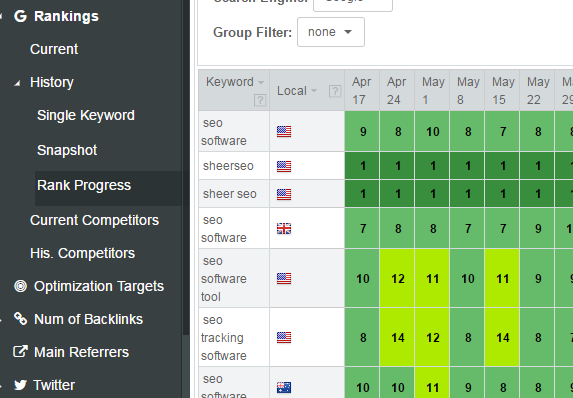Click the US flag in the sheerseo row
This screenshot has width=573, height=398.
[x=284, y=166]
